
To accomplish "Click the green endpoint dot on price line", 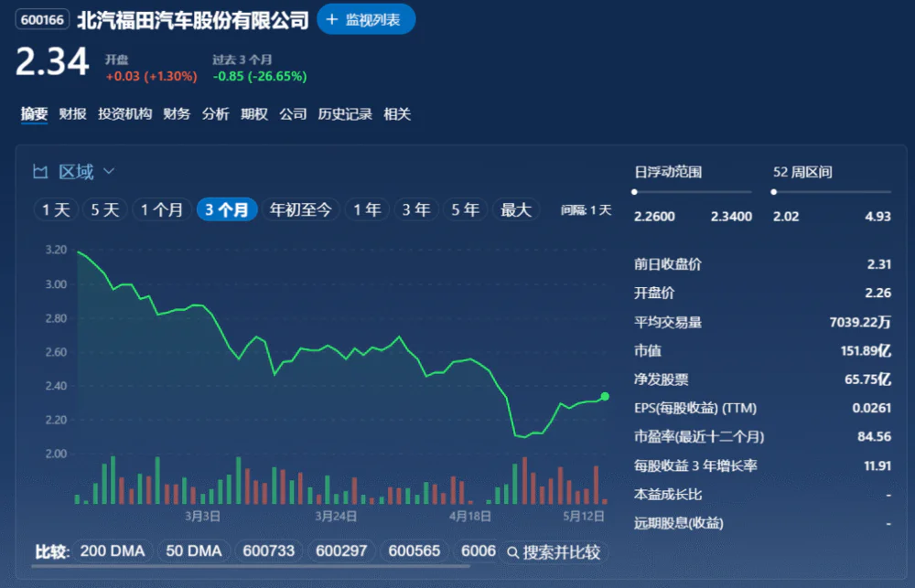I will 605,396.
